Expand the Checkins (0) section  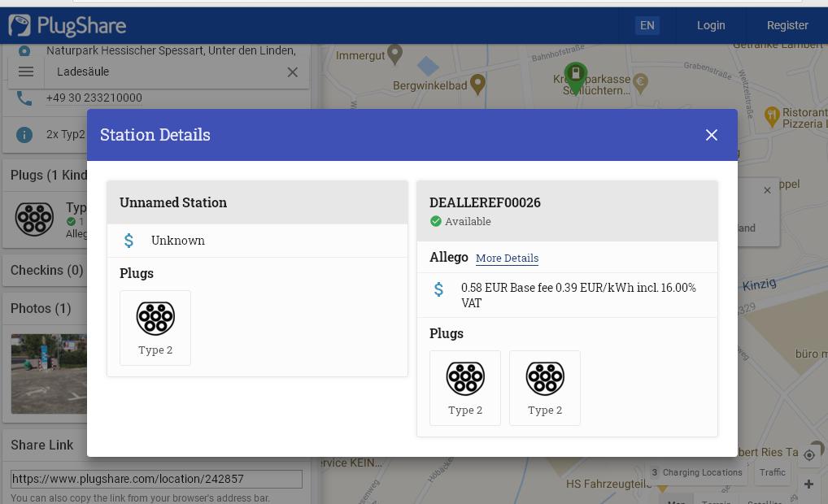pos(47,270)
